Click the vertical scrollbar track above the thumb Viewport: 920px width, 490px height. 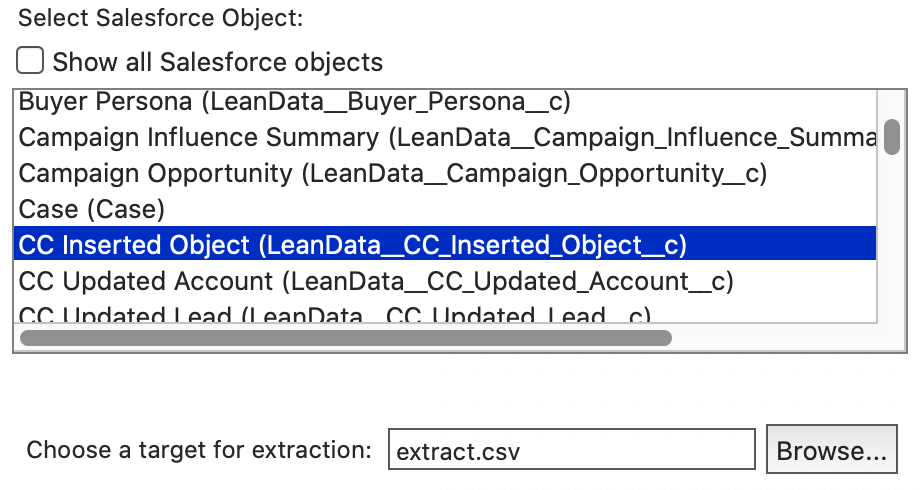pos(892,103)
